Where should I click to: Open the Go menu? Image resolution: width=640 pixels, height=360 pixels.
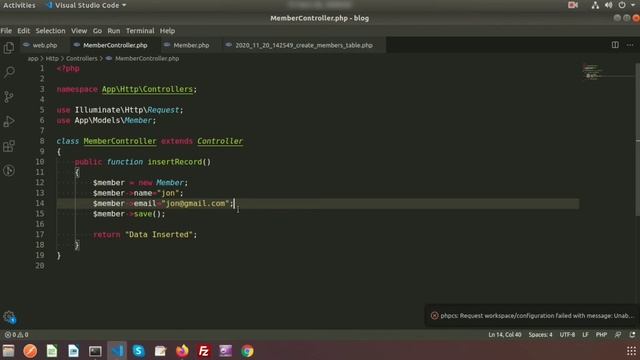click(x=97, y=31)
